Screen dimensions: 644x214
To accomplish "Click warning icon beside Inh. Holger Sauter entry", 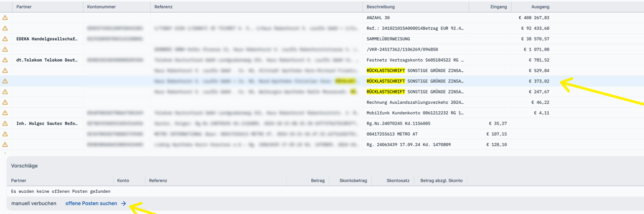I will pyautogui.click(x=5, y=123).
